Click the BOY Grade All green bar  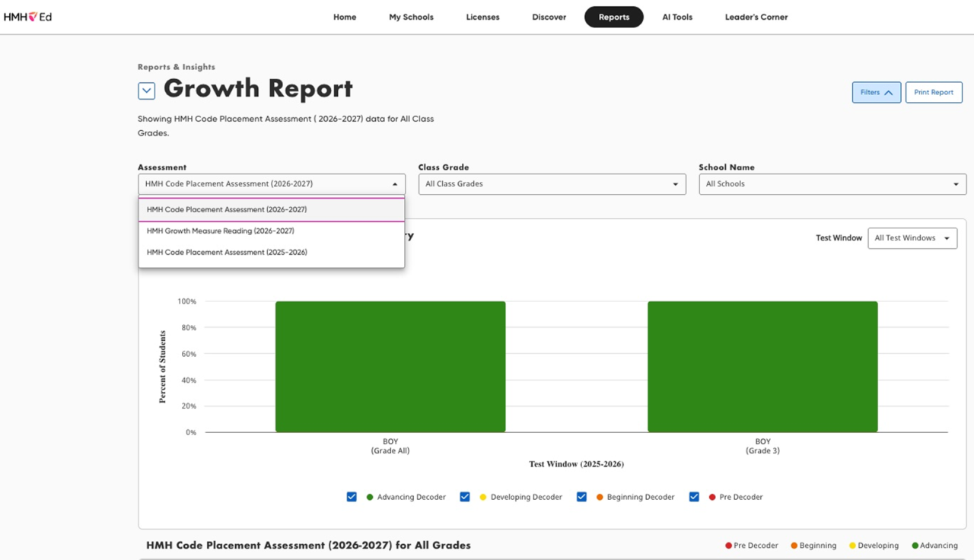point(390,367)
